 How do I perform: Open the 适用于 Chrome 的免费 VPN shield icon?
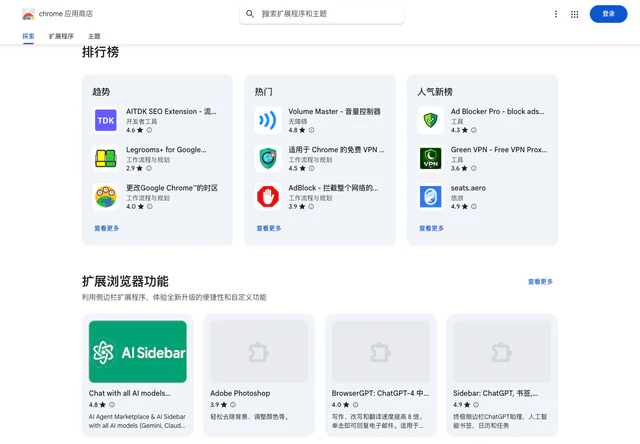(268, 158)
